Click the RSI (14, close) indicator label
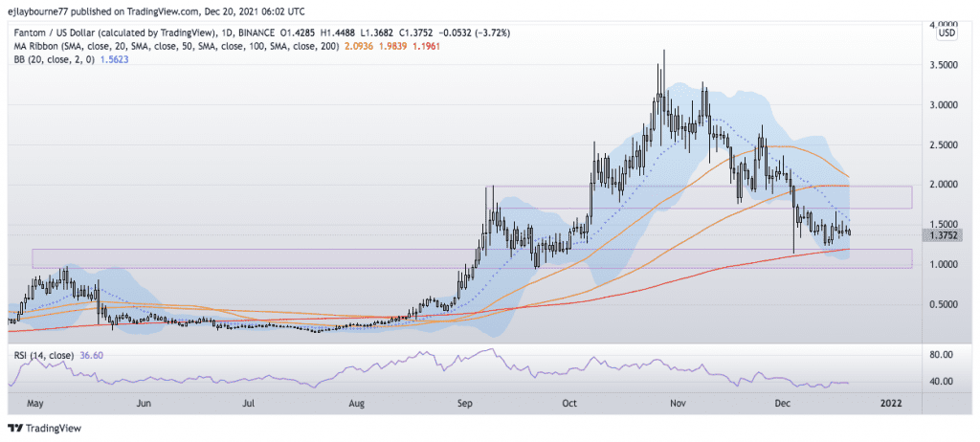Screen dimensions: 980x442 tap(43, 355)
